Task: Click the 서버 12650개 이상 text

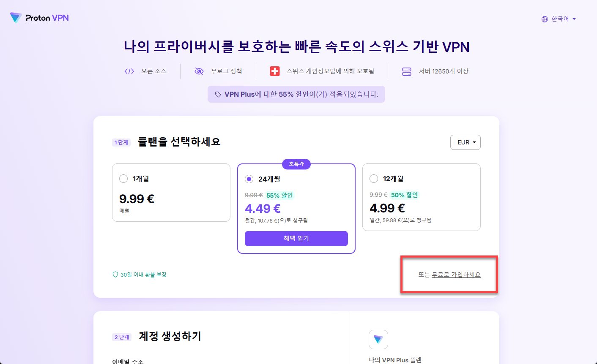Action: click(444, 71)
